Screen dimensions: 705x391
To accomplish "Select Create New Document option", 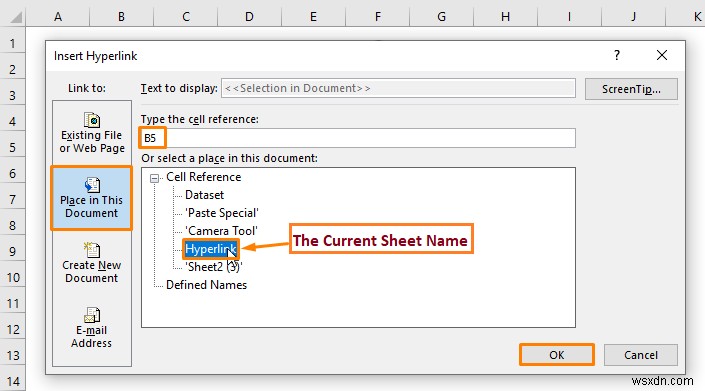I will point(92,263).
